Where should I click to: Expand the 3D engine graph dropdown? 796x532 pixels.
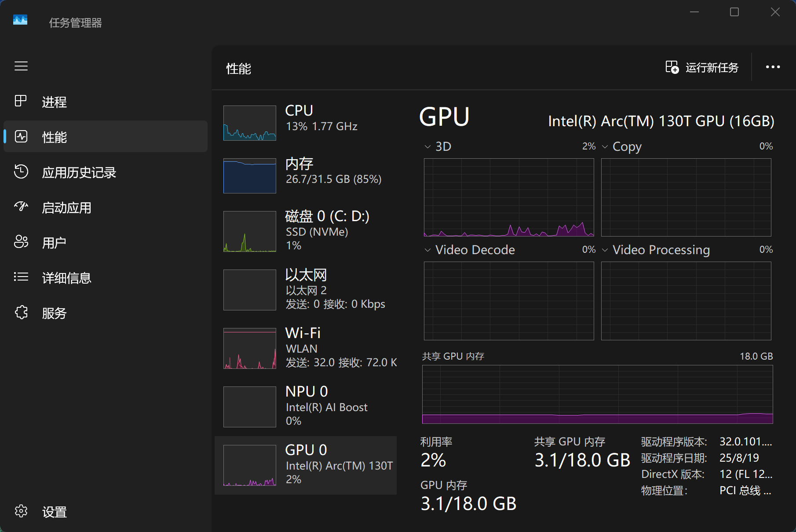[x=427, y=147]
